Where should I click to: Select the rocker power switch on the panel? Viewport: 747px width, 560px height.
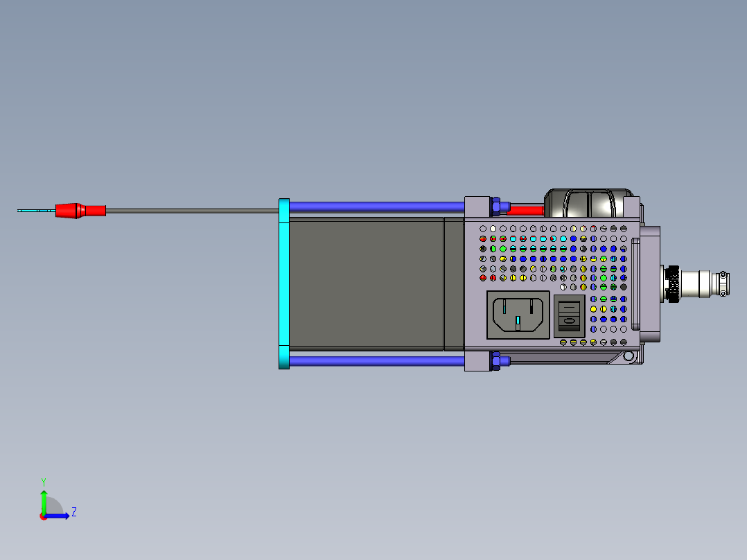570,316
